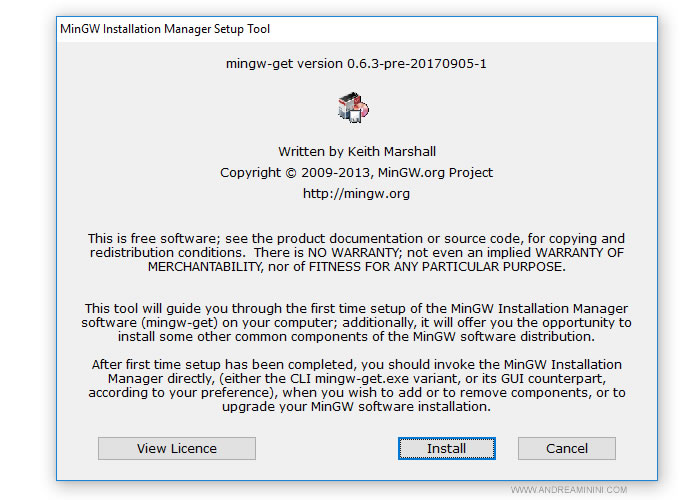Click the http://mingw.org address

(356, 193)
